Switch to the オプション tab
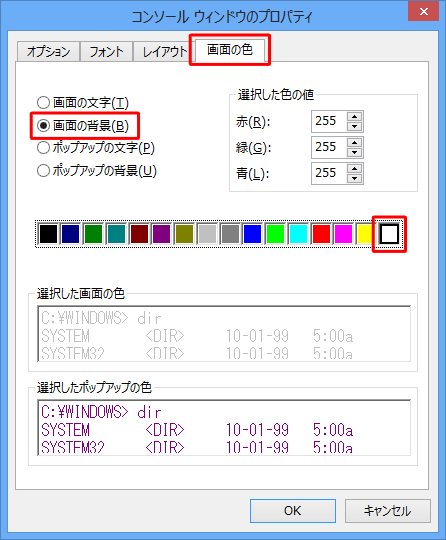Screen dimensions: 446x540 48,52
